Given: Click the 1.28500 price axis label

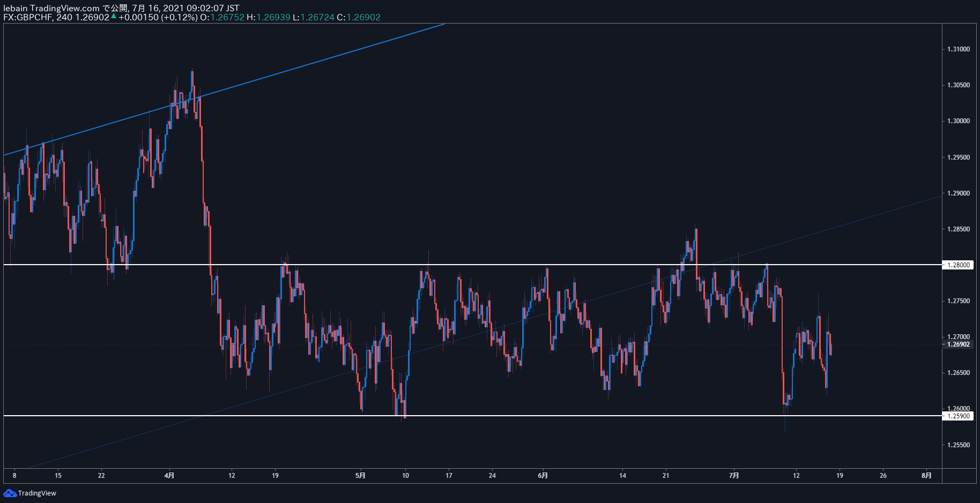Looking at the screenshot, I should pyautogui.click(x=959, y=229).
